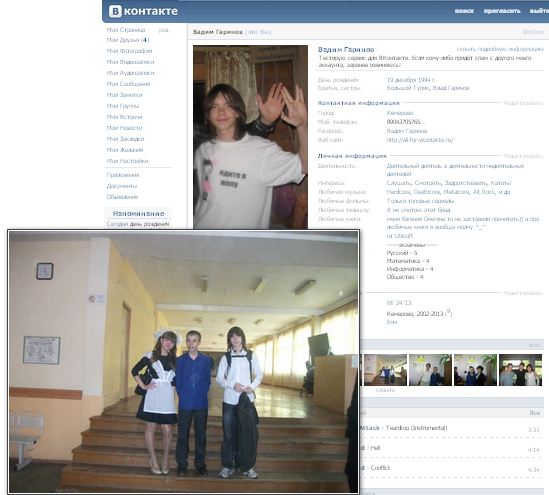Open the first photo thumbnail of stairs
Image resolution: width=549 pixels, height=495 pixels.
385,370
